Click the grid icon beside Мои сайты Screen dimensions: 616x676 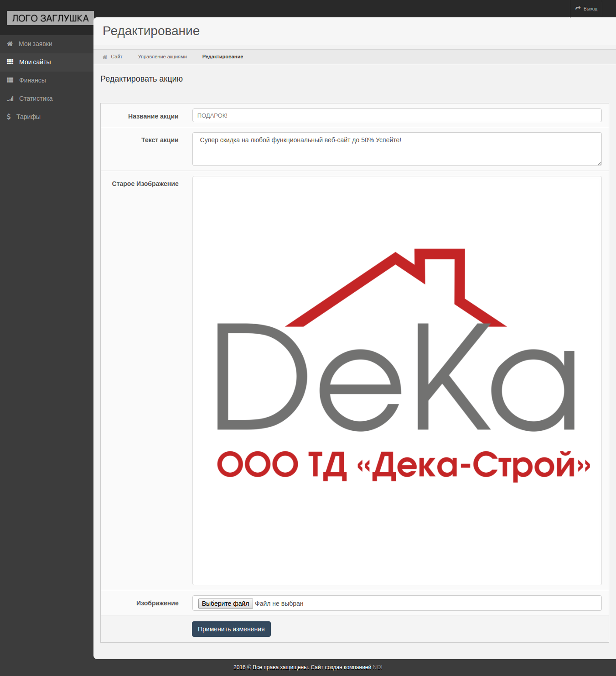10,62
